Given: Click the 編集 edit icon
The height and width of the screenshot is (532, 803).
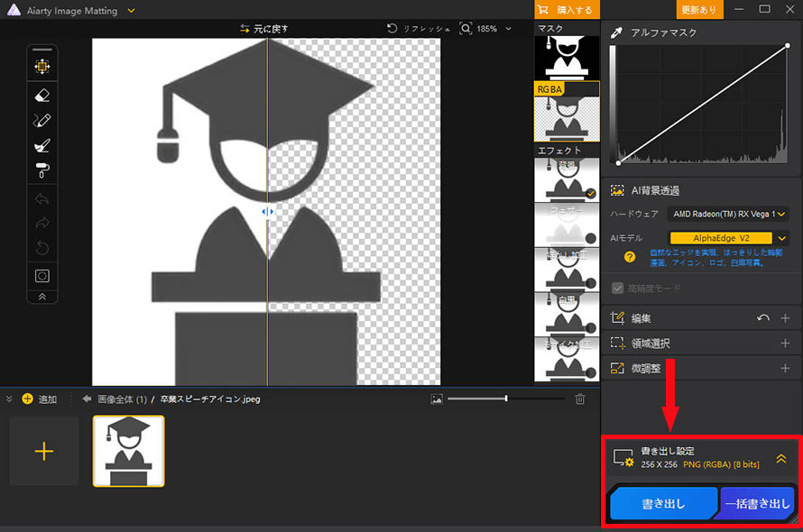Looking at the screenshot, I should (617, 318).
